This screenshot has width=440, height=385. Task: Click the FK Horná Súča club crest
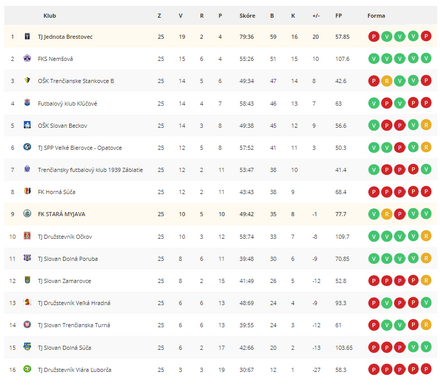pyautogui.click(x=27, y=191)
